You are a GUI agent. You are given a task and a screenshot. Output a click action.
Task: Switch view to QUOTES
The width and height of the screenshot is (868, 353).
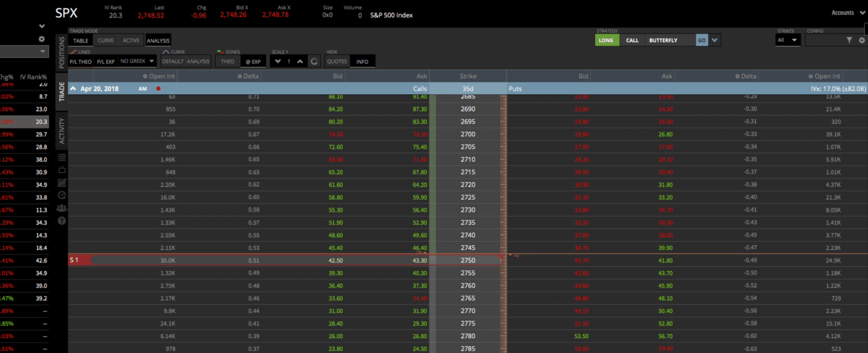click(337, 61)
